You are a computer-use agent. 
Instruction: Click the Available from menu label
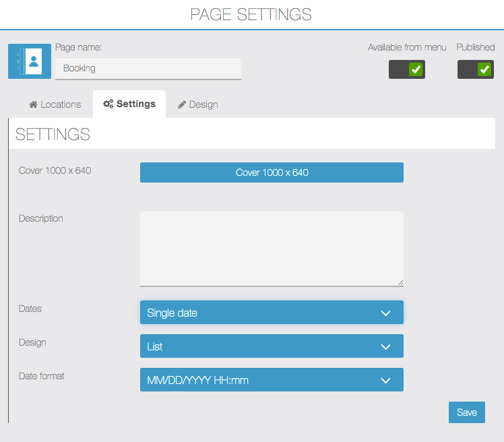pyautogui.click(x=407, y=47)
